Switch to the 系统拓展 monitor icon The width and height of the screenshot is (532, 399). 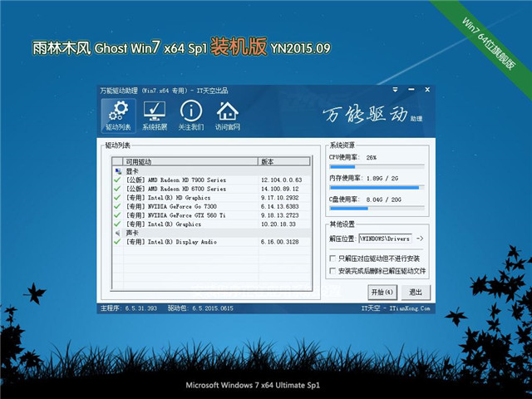pos(155,116)
